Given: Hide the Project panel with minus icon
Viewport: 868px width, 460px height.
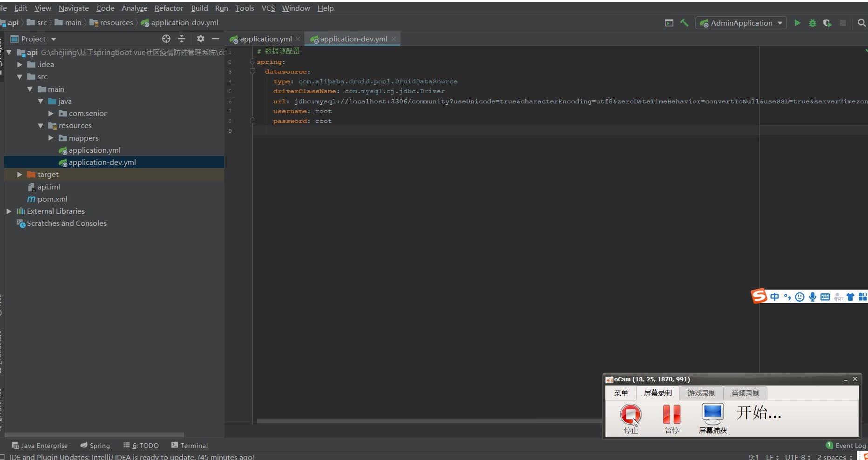Looking at the screenshot, I should click(216, 39).
